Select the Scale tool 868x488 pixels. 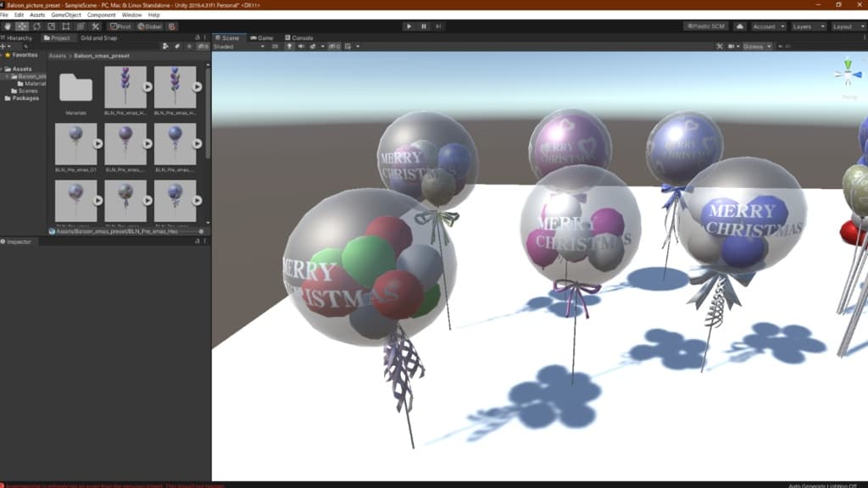51,26
